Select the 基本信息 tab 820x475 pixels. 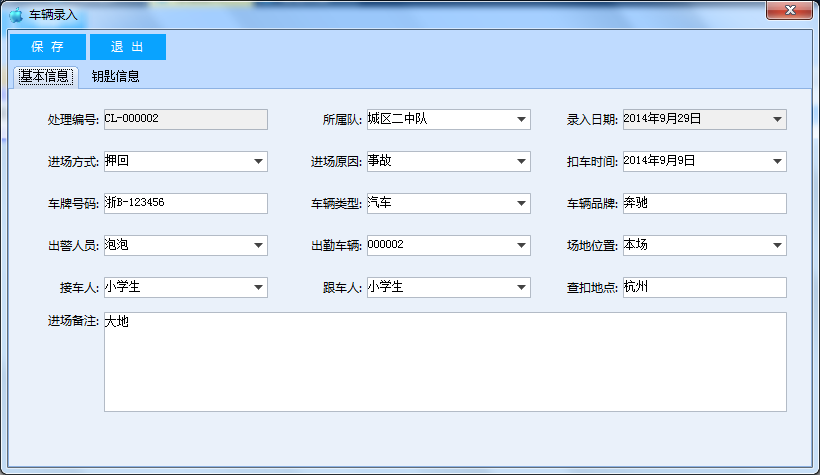45,76
